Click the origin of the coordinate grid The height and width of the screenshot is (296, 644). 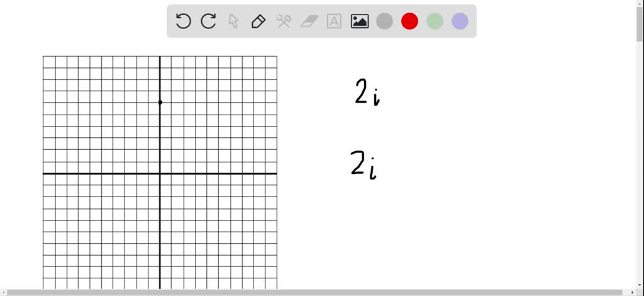point(160,173)
